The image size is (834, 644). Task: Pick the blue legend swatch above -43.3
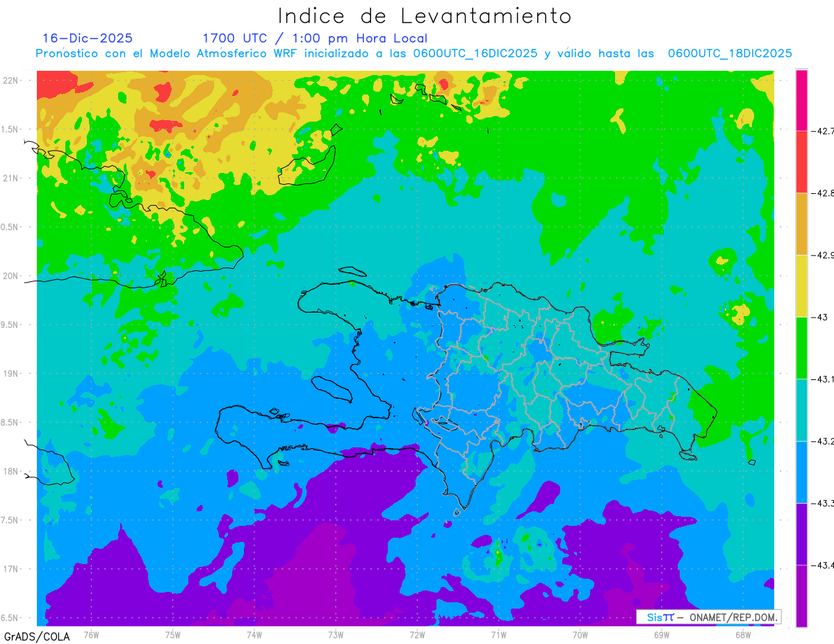tap(801, 472)
